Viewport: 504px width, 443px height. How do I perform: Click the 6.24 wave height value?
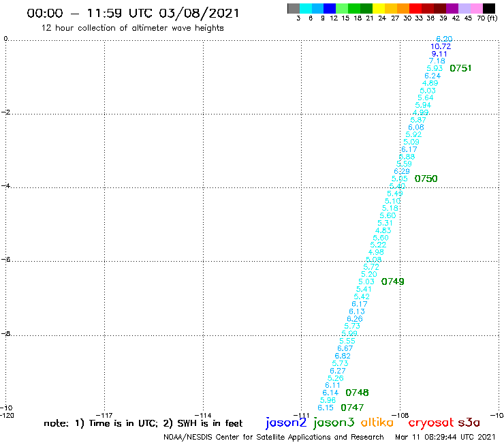[x=432, y=76]
